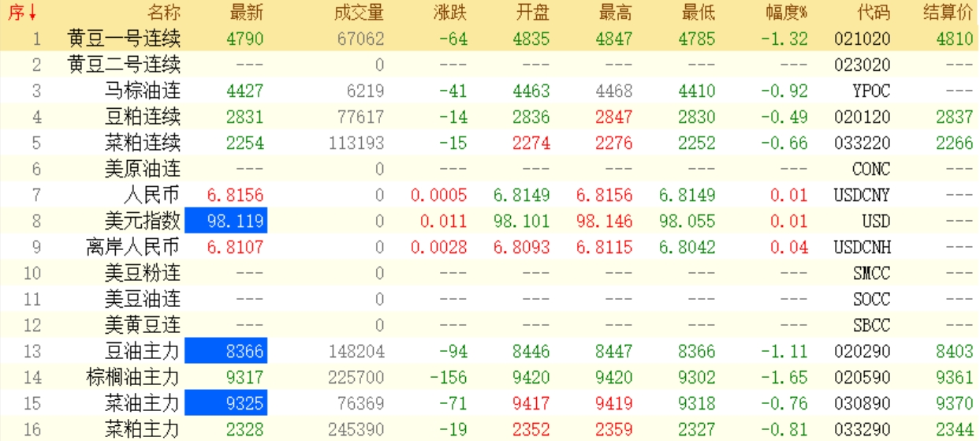Click the 代码 column header
This screenshot has height=441, width=980.
coord(873,13)
